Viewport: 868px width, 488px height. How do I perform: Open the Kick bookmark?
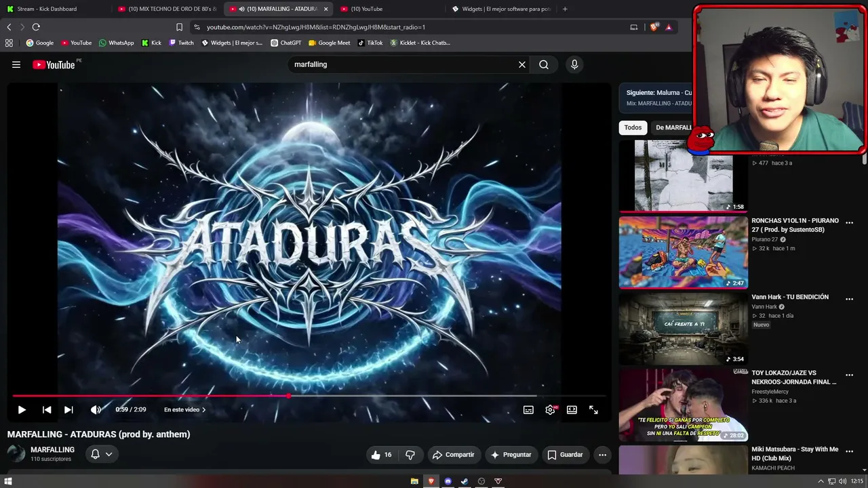tap(151, 43)
